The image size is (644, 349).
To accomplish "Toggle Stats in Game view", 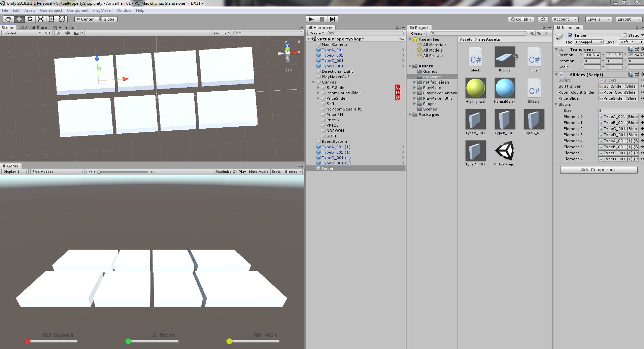I will tap(276, 172).
